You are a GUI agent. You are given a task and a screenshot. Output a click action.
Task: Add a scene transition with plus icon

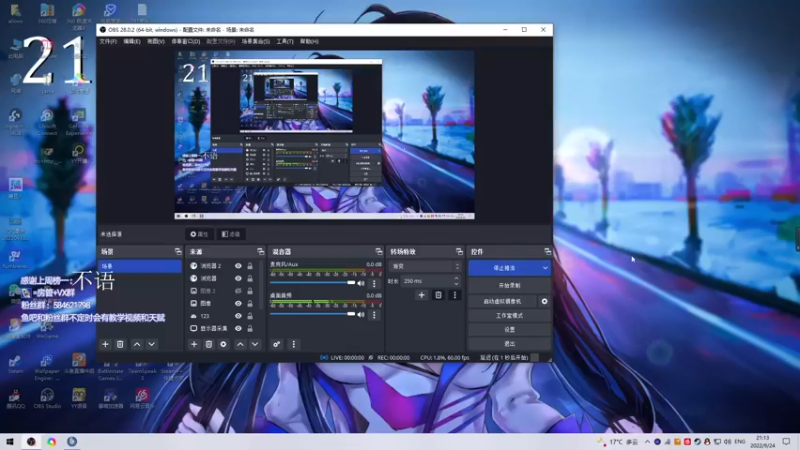tap(421, 295)
